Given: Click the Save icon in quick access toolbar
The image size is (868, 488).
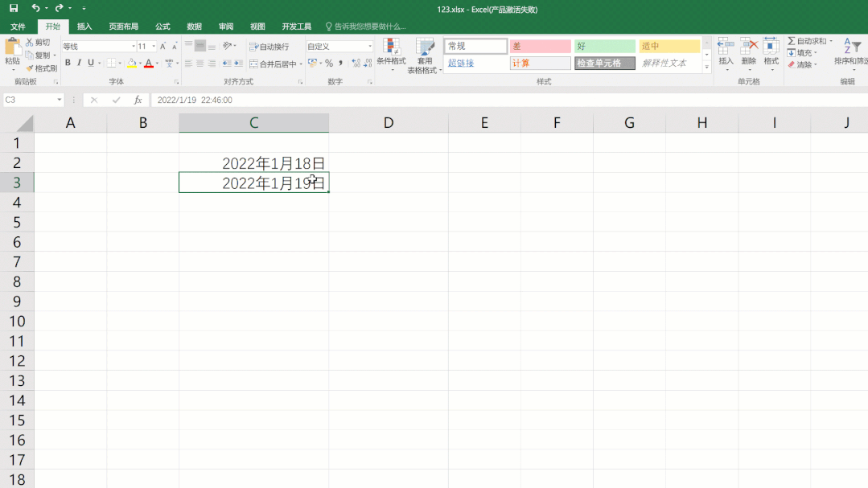Looking at the screenshot, I should pos(14,8).
